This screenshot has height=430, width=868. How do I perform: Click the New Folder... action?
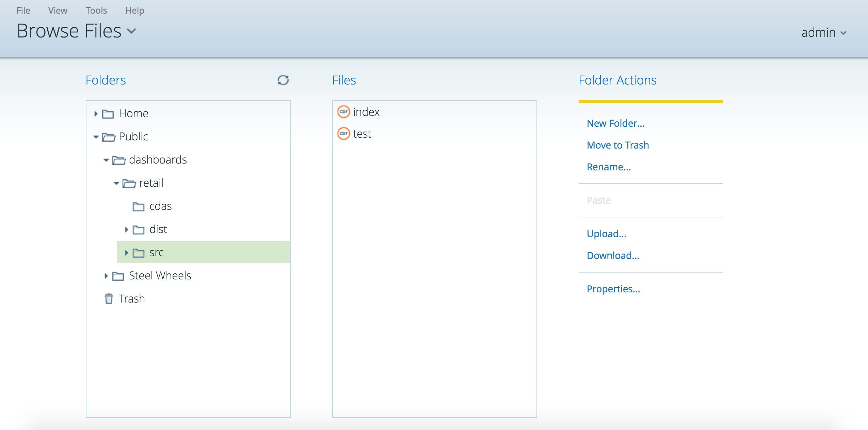(x=615, y=123)
